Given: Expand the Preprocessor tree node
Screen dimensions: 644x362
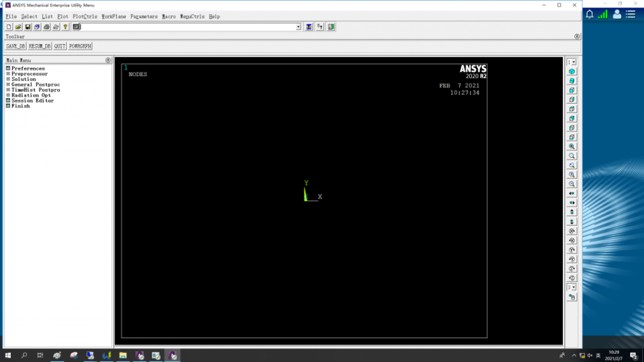Looking at the screenshot, I should 8,74.
